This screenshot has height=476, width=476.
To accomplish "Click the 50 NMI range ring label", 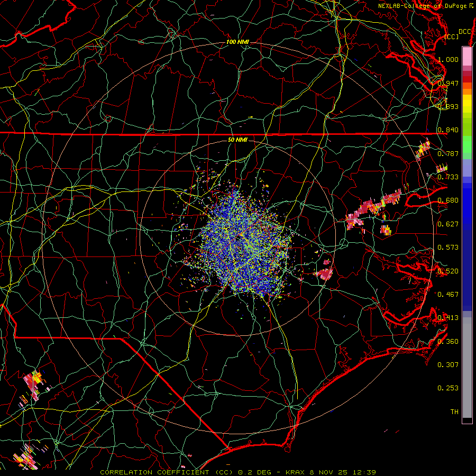I will click(x=237, y=140).
